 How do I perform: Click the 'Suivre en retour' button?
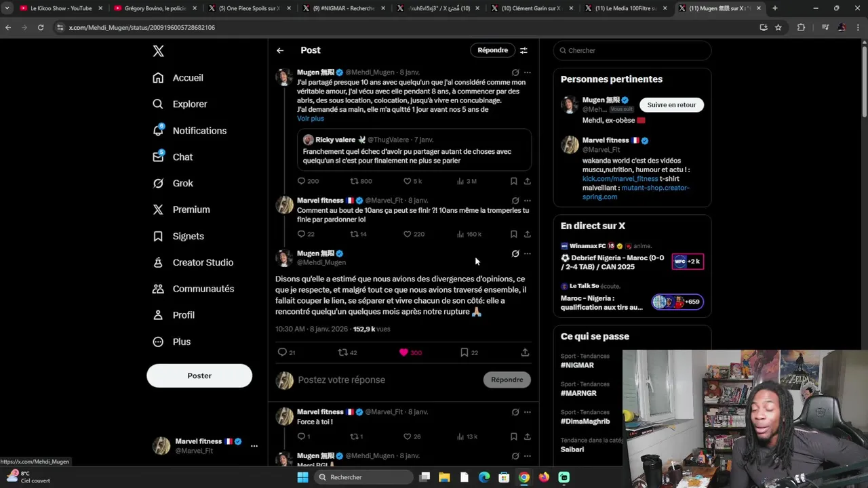pyautogui.click(x=671, y=105)
